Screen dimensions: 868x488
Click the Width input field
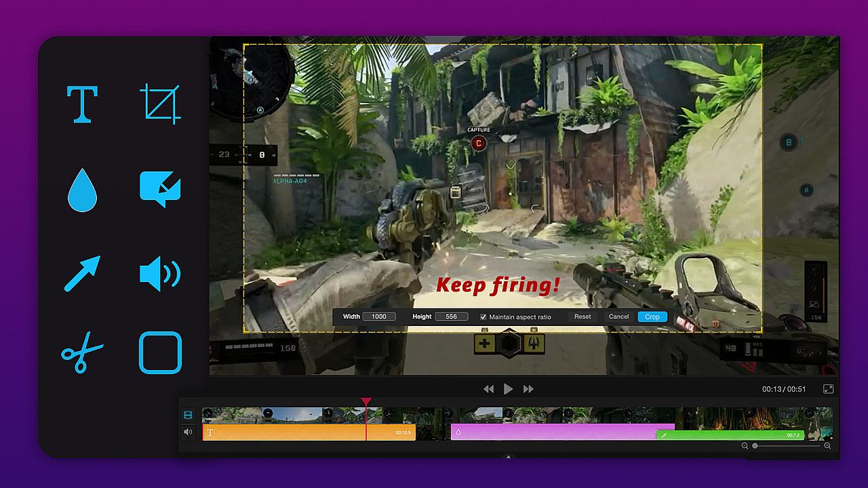(x=379, y=317)
